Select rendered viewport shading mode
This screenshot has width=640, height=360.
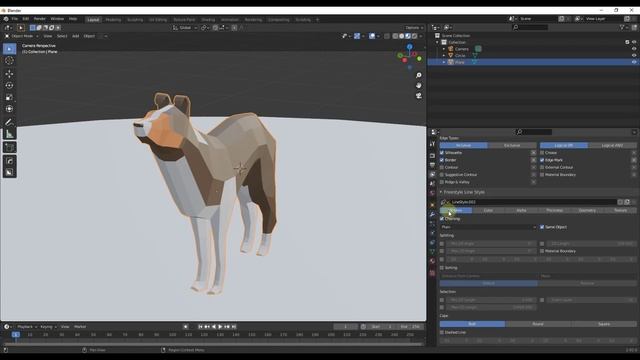(x=415, y=36)
